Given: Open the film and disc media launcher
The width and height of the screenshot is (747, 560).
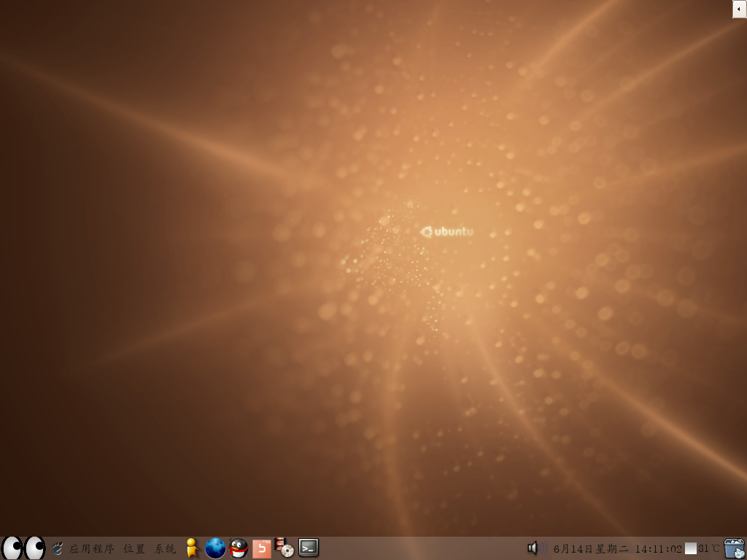Looking at the screenshot, I should click(x=285, y=548).
